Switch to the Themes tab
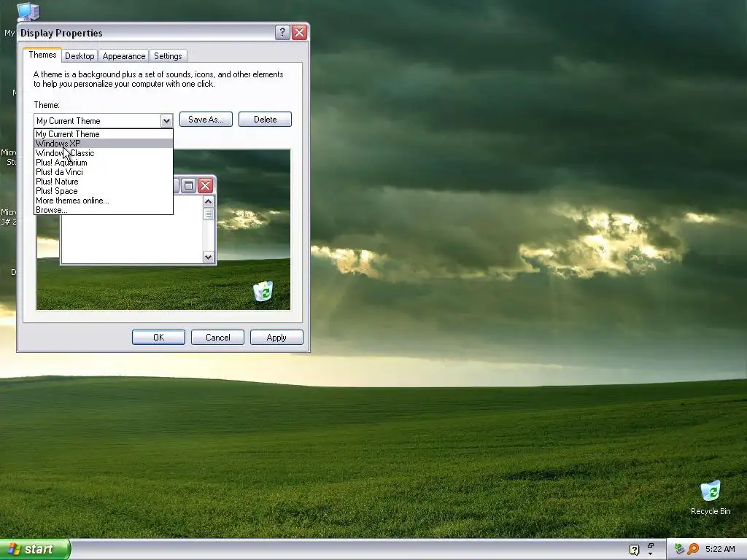Screen dimensions: 747x560 coord(42,55)
